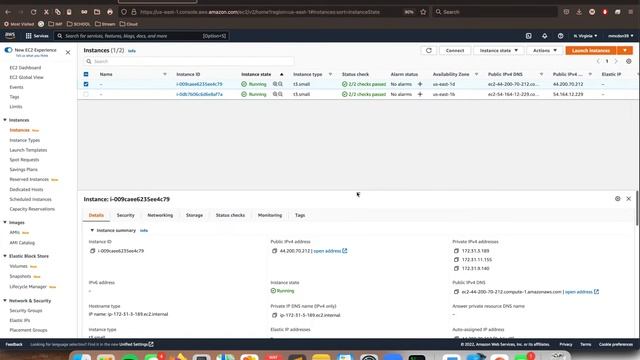
Task: Collapse the Instance summary section
Action: tap(92, 231)
